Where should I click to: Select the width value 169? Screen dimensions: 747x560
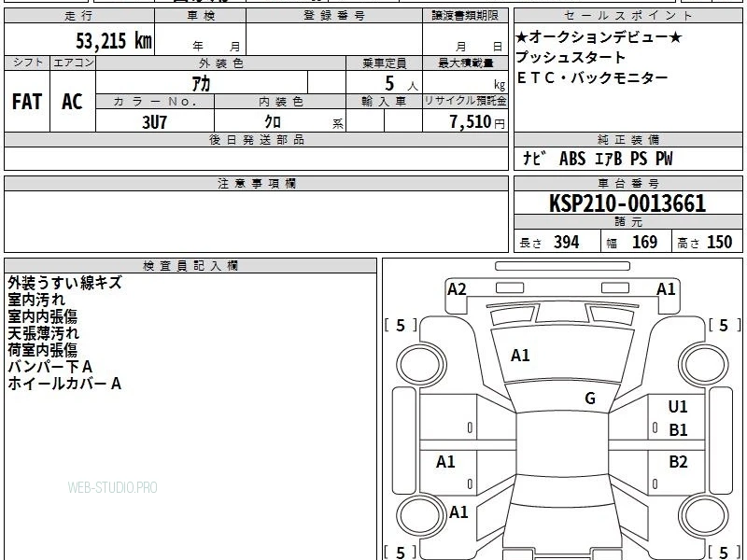[x=644, y=242]
